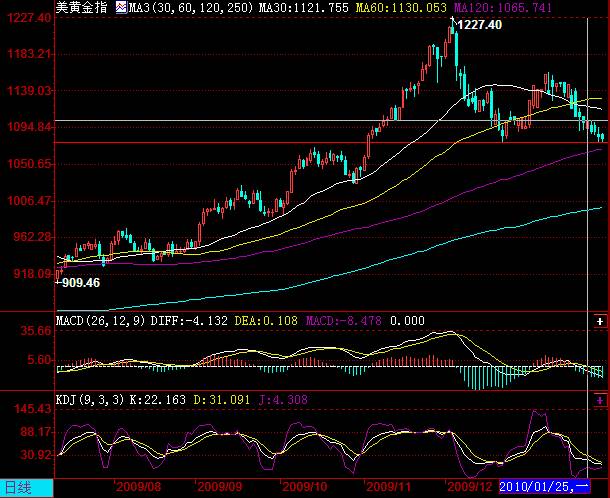Click the MA60:1130.053 value
The image size is (610, 498).
[x=401, y=7]
